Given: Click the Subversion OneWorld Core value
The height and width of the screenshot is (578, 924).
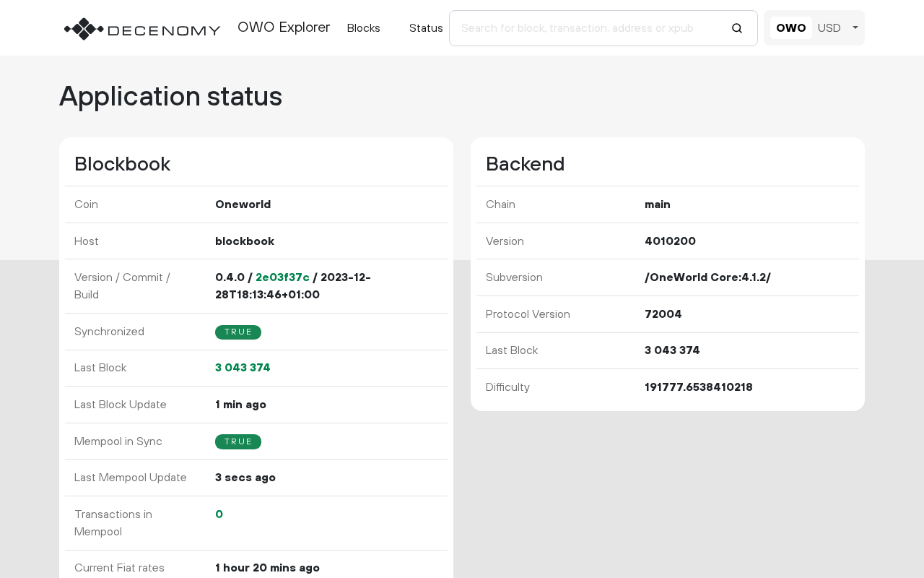Looking at the screenshot, I should pos(707,277).
